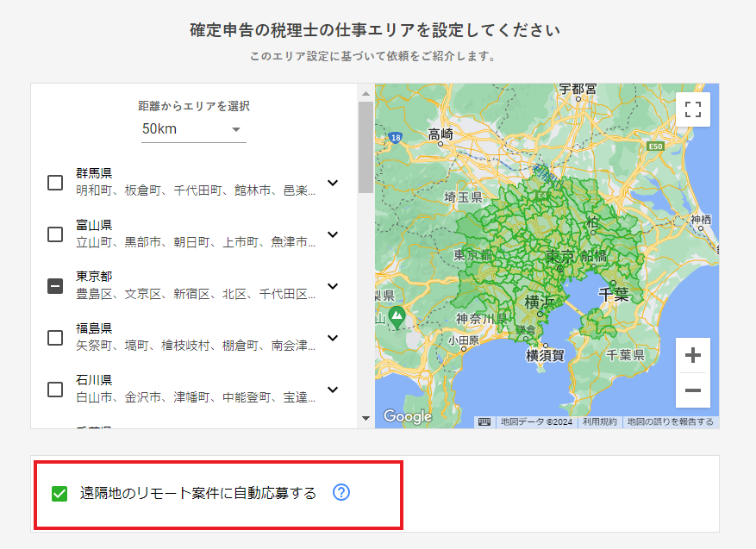The height and width of the screenshot is (549, 756).
Task: Zoom in on the map
Action: tap(693, 355)
